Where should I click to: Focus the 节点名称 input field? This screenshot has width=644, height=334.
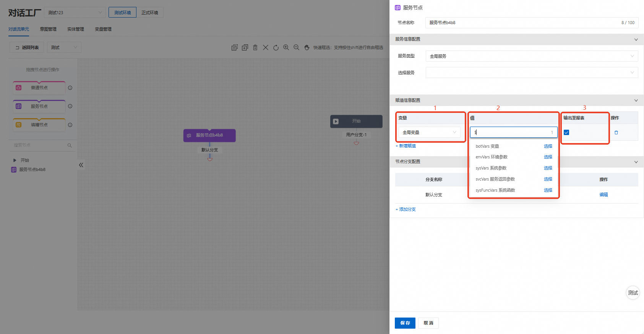(532, 23)
